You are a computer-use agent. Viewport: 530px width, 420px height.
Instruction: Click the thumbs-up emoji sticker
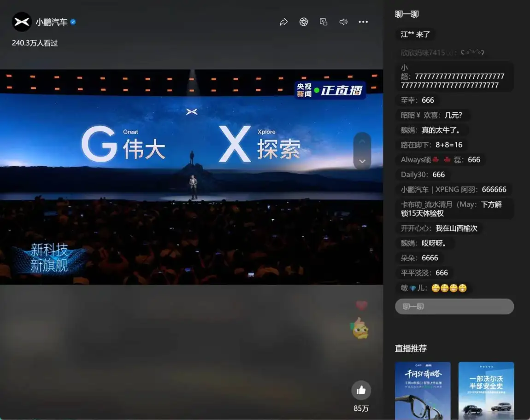pos(360,329)
